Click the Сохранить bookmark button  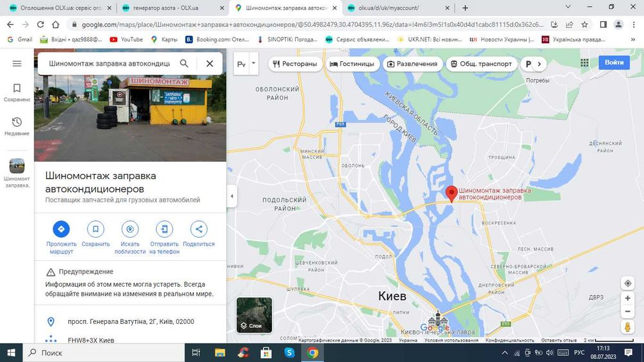click(96, 234)
